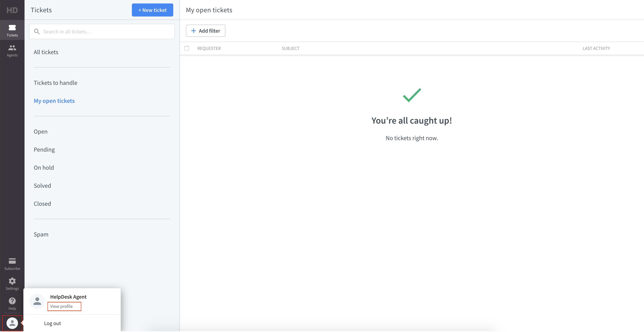The image size is (644, 332).
Task: Show All tickets view
Action: point(46,52)
